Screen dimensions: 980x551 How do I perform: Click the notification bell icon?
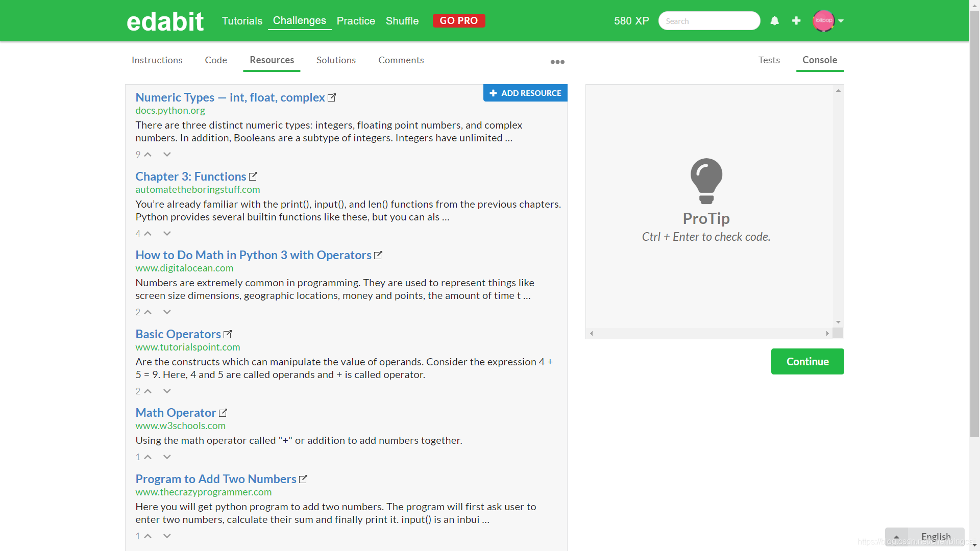pos(775,21)
